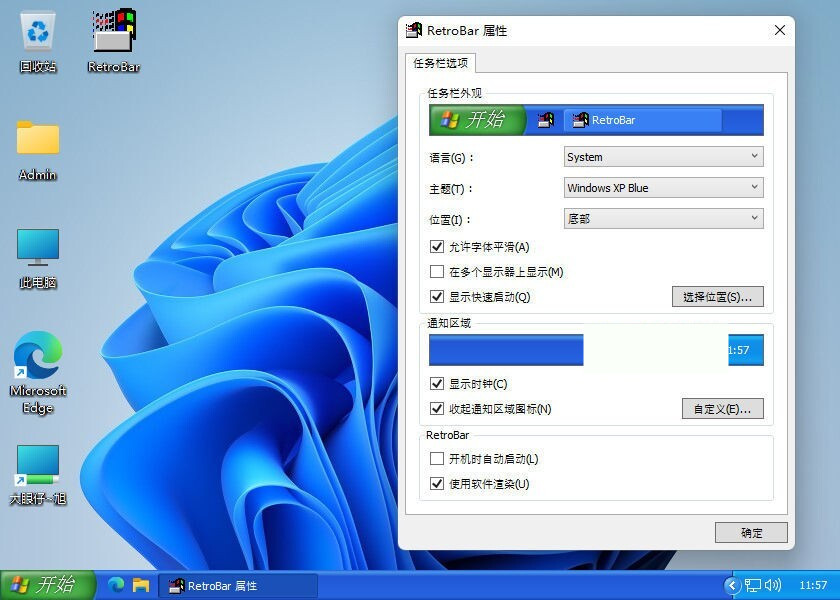The width and height of the screenshot is (840, 600).
Task: Enable 开机时自动启动(L) checkbox
Action: 437,459
